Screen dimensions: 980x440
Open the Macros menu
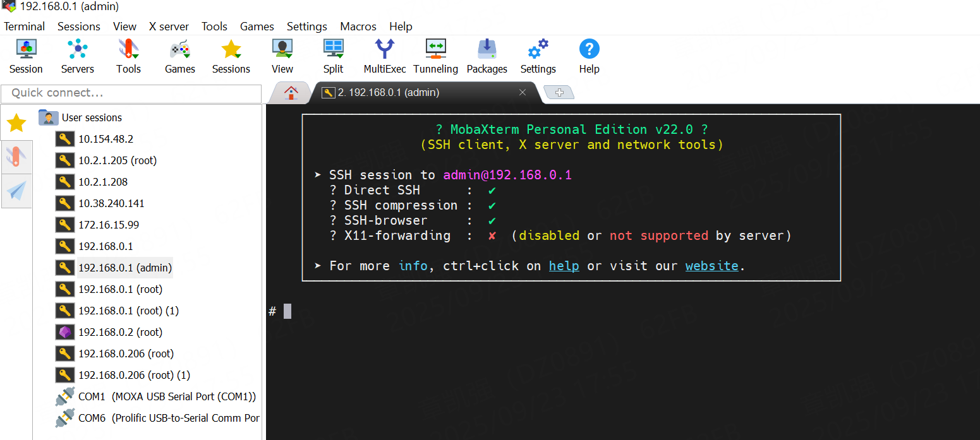click(x=358, y=27)
